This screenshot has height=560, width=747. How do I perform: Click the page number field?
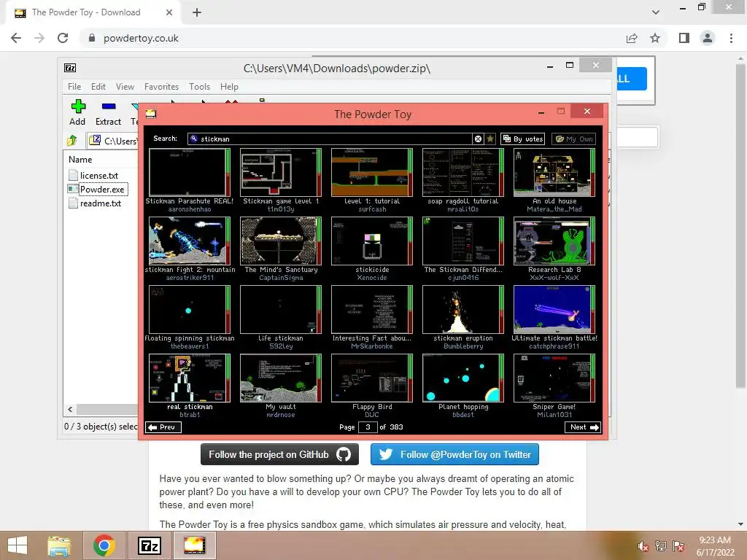[368, 427]
